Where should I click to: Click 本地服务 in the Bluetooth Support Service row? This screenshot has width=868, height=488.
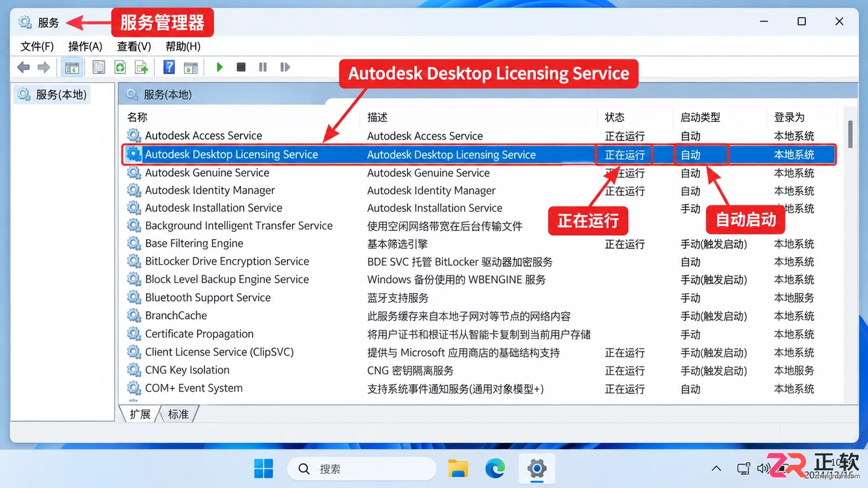[794, 298]
